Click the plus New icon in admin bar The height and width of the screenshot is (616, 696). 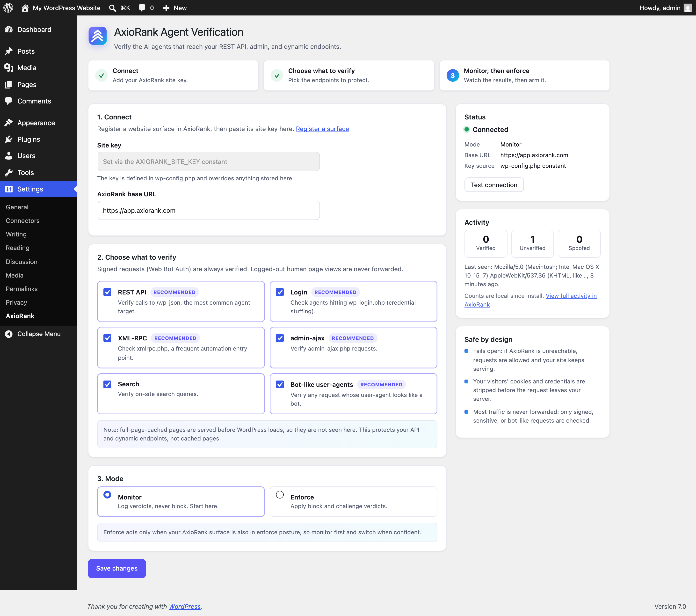(166, 8)
